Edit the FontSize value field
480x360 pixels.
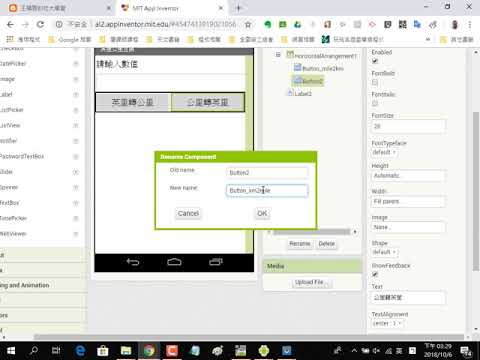point(408,126)
